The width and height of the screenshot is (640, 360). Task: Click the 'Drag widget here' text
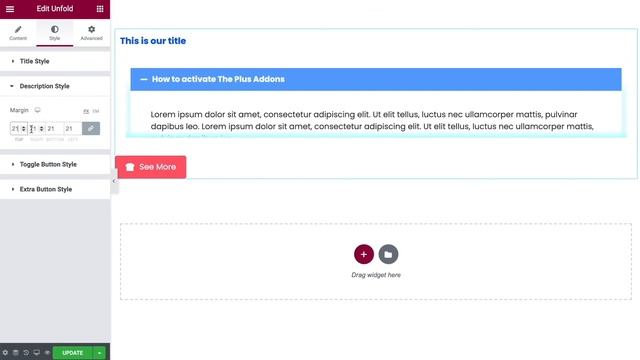376,275
